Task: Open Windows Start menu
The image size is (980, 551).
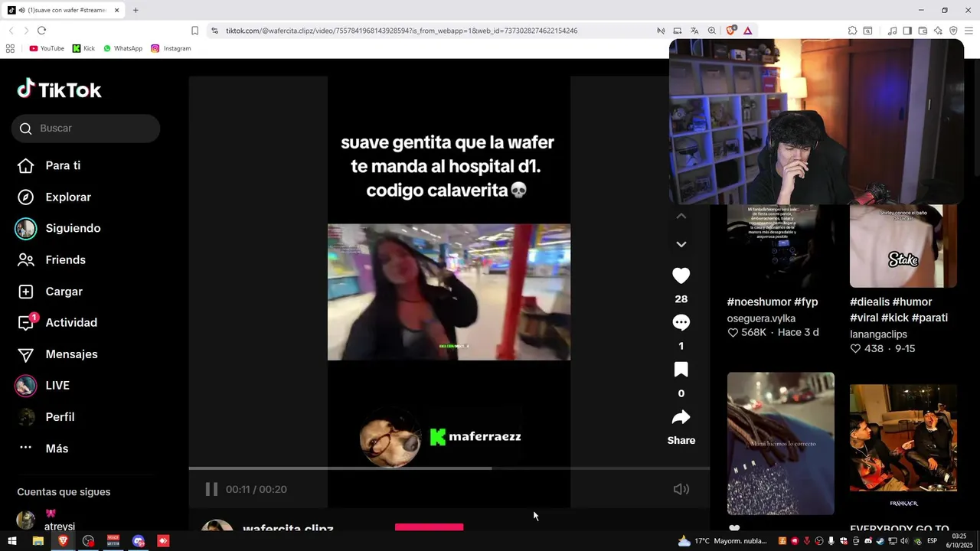Action: [11, 541]
